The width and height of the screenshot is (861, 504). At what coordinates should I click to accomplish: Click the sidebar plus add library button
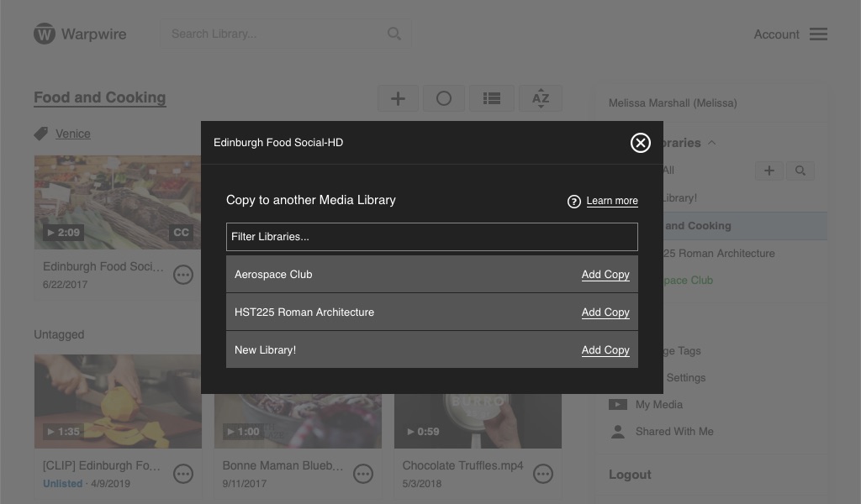tap(769, 171)
